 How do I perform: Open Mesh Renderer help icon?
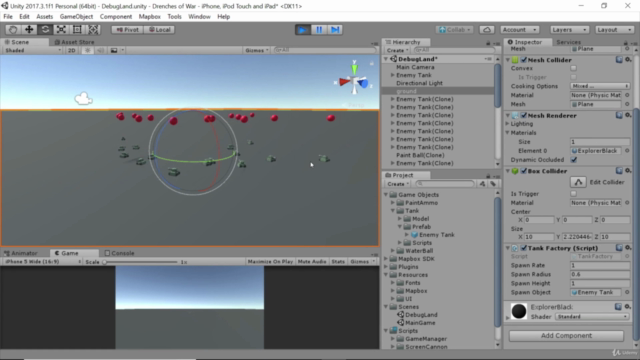click(619, 115)
